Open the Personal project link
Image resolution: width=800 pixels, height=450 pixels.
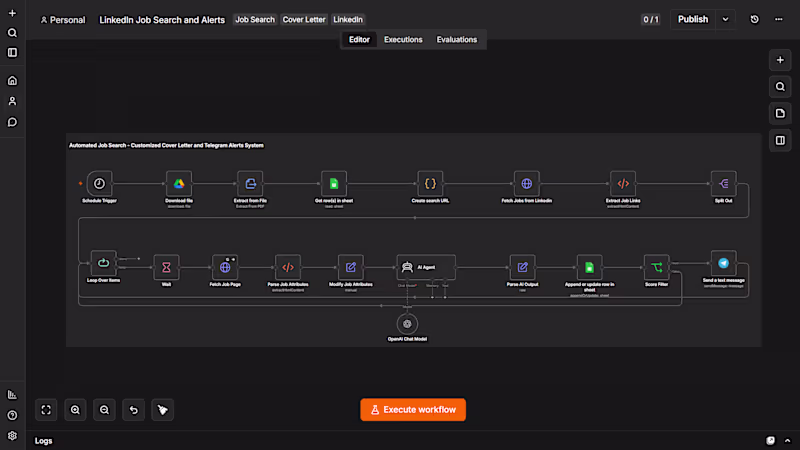click(x=63, y=20)
